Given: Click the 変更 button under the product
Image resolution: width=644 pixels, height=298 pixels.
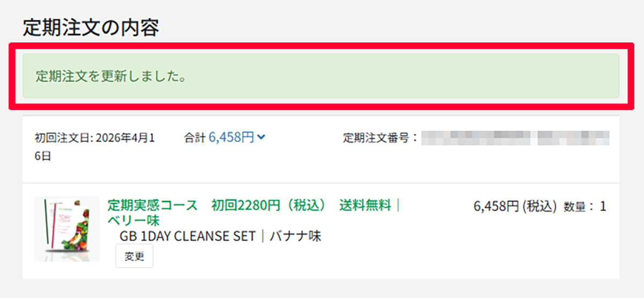Looking at the screenshot, I should click(x=134, y=256).
